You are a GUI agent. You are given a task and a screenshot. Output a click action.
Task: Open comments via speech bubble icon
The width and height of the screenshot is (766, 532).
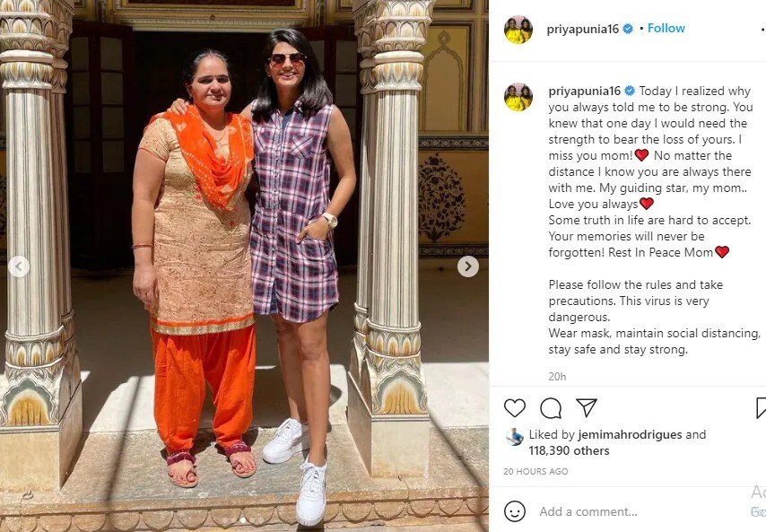(x=551, y=408)
